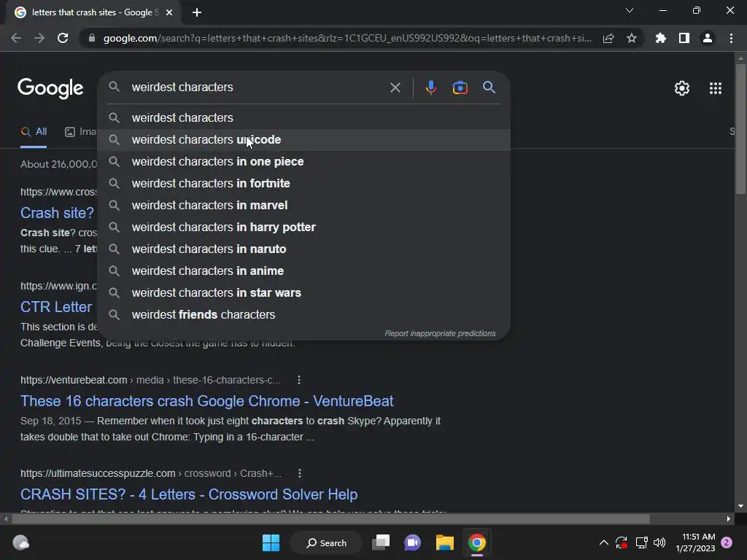Open Chrome three-dot menu
The image size is (747, 560).
pos(731,38)
